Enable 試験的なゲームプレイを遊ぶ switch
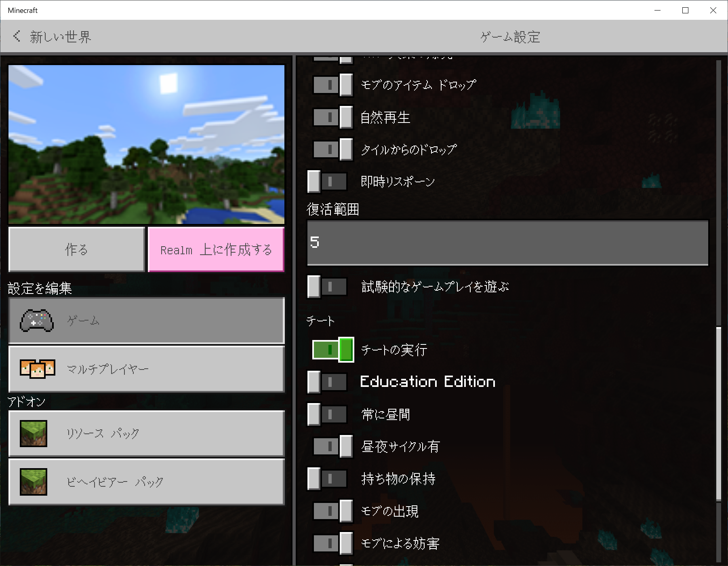Screen dimensions: 728x566 click(x=327, y=287)
